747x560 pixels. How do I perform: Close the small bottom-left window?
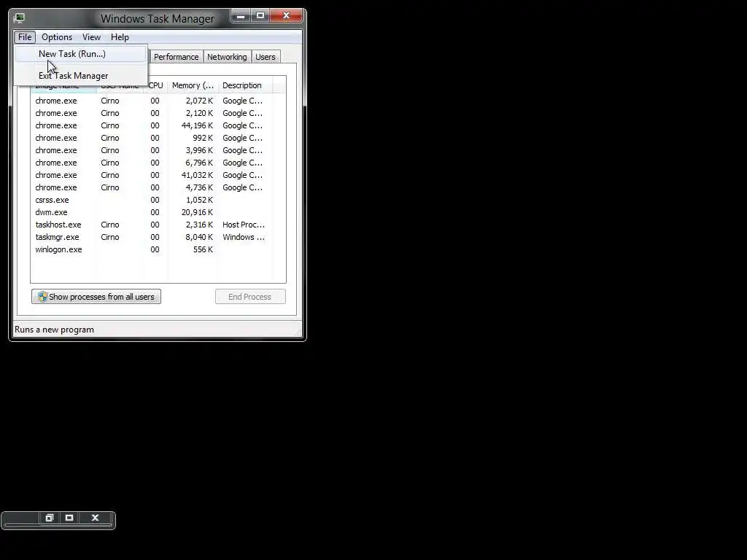[96, 518]
